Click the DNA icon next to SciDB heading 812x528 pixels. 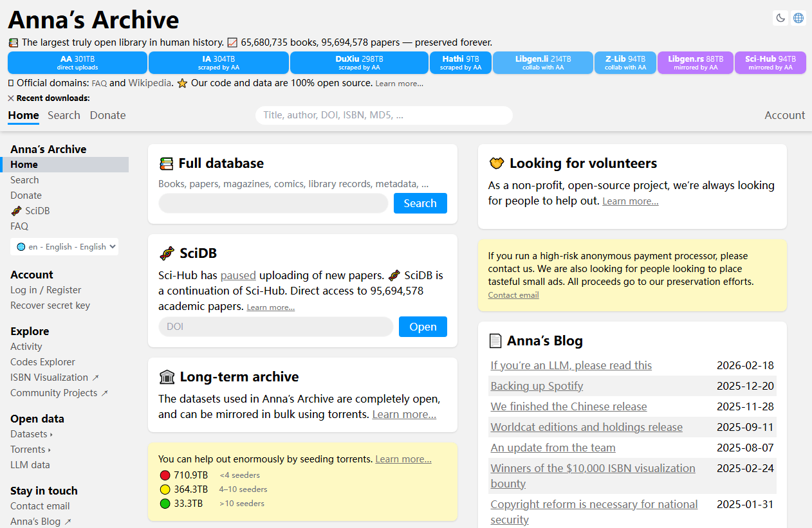pyautogui.click(x=167, y=253)
